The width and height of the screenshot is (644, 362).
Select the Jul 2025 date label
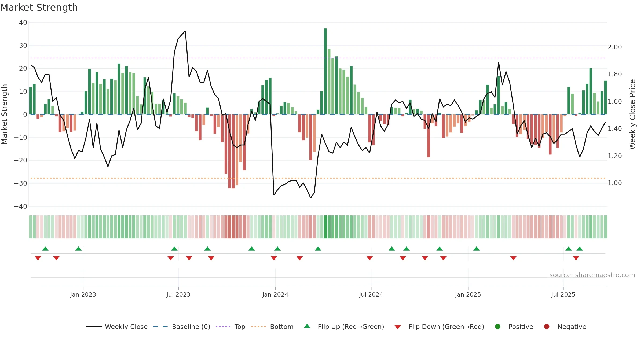(563, 294)
